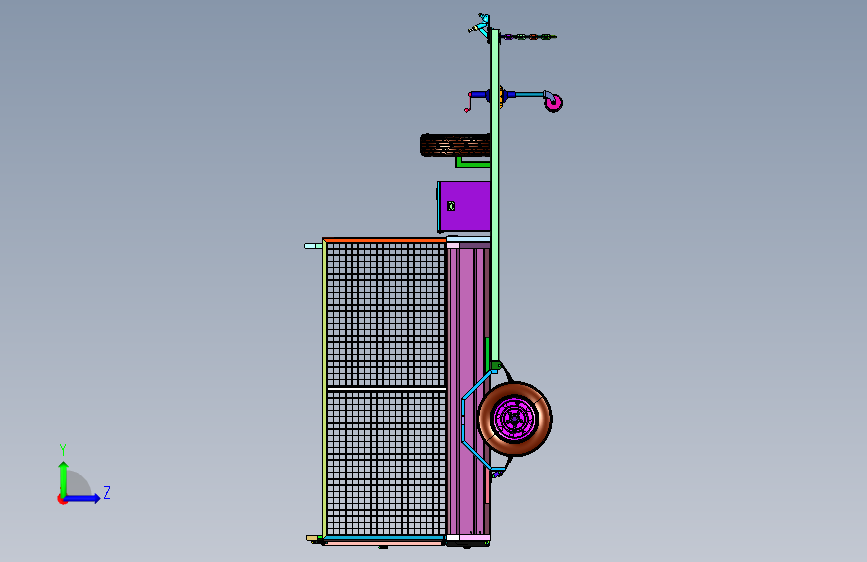Click the green Y axis of the triad
This screenshot has width=867, height=562.
64,478
